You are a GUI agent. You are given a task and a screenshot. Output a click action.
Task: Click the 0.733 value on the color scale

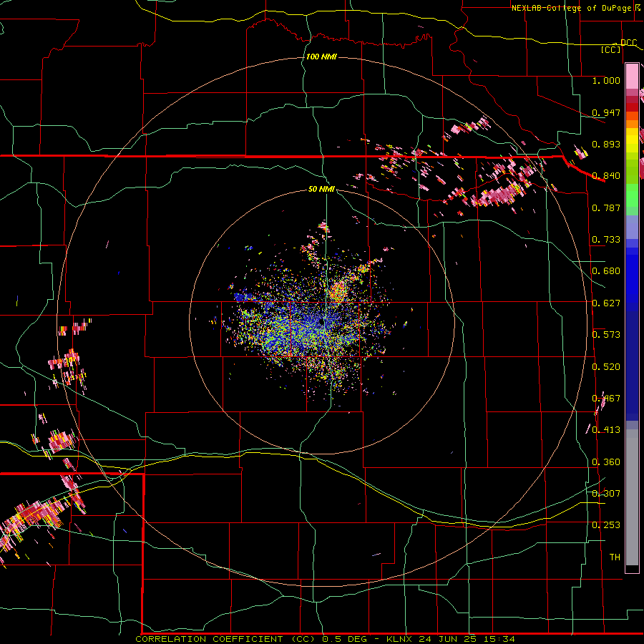pyautogui.click(x=606, y=240)
